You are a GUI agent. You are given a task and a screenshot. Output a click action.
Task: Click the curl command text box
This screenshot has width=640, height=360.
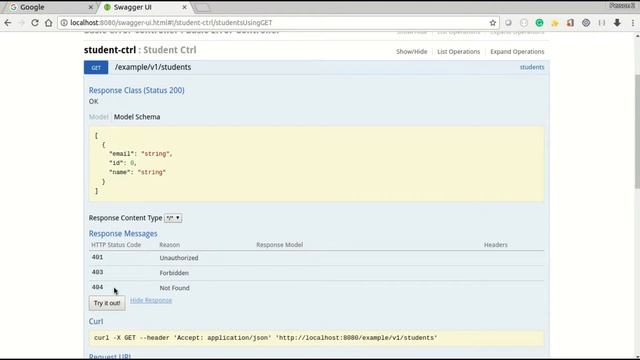(x=316, y=338)
